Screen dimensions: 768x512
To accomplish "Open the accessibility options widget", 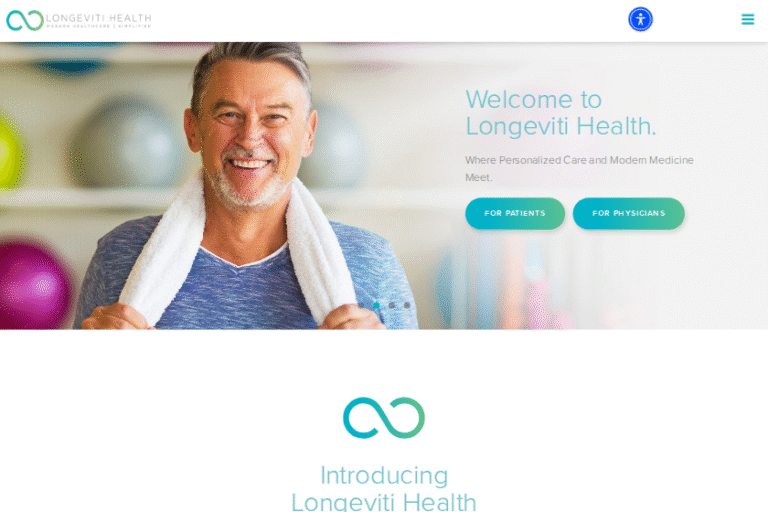I will click(x=640, y=20).
